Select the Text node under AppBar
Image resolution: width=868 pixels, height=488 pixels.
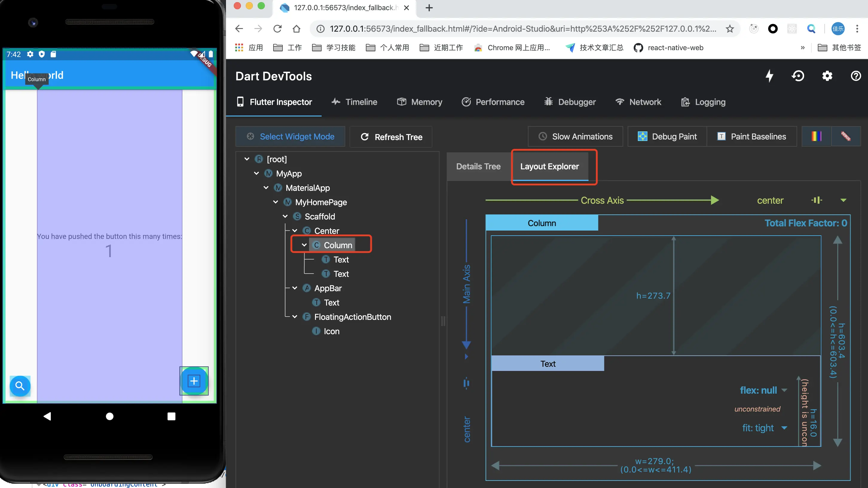pyautogui.click(x=325, y=303)
